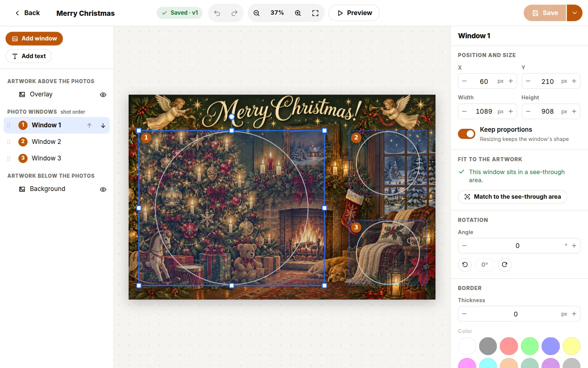
Task: Open the Preview mode
Action: click(x=354, y=13)
